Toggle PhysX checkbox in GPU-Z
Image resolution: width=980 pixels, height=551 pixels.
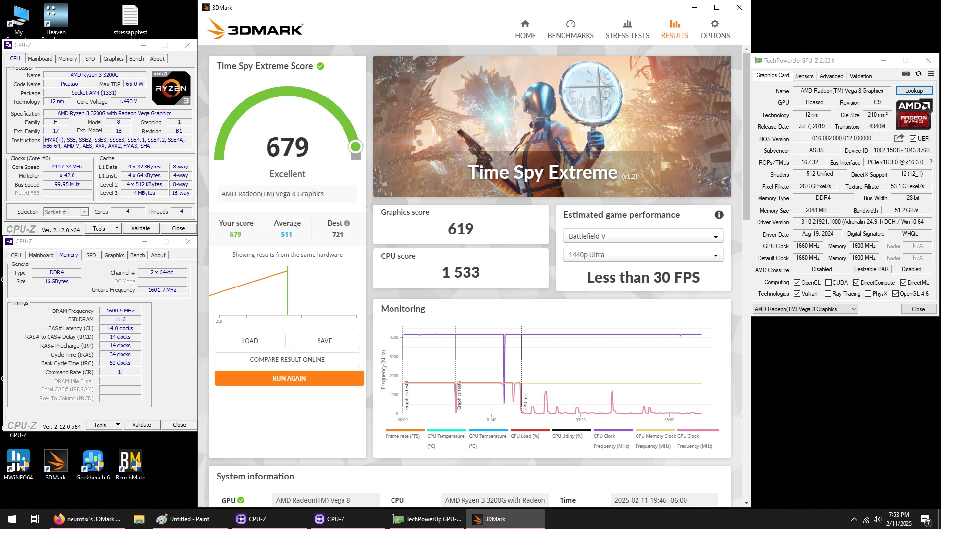coord(868,294)
